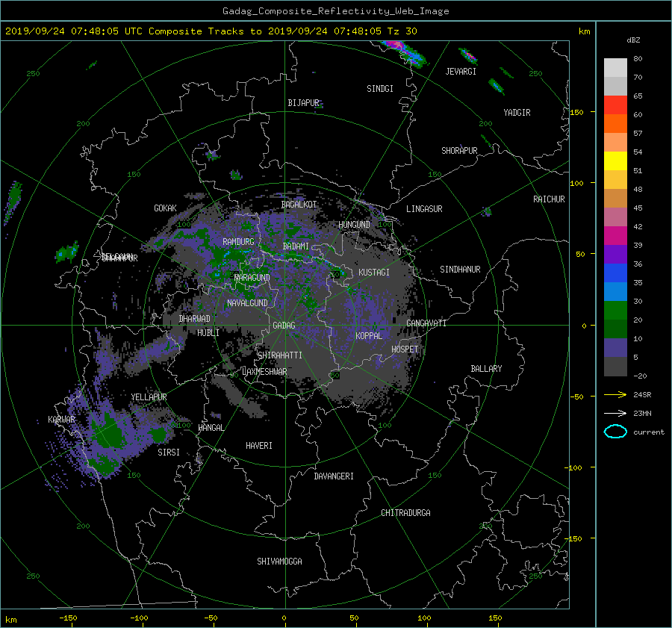Click the NAVALGUND city label

[x=247, y=303]
